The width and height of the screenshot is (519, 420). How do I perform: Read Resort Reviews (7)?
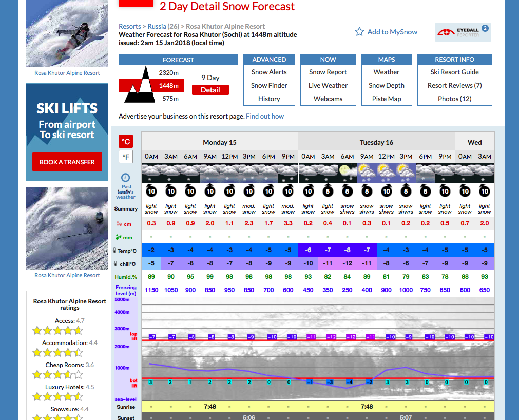pyautogui.click(x=455, y=85)
